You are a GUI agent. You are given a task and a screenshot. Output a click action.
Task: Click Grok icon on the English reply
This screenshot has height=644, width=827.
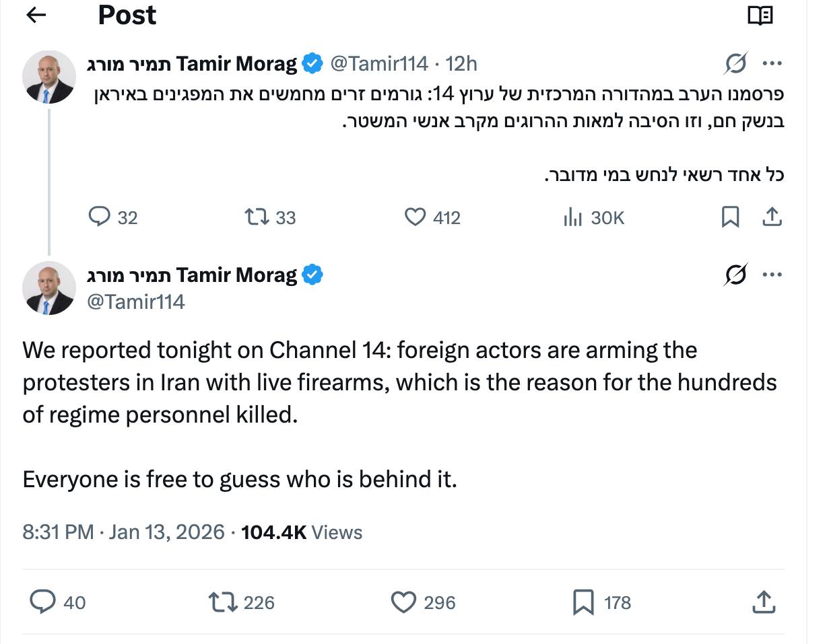coord(735,275)
